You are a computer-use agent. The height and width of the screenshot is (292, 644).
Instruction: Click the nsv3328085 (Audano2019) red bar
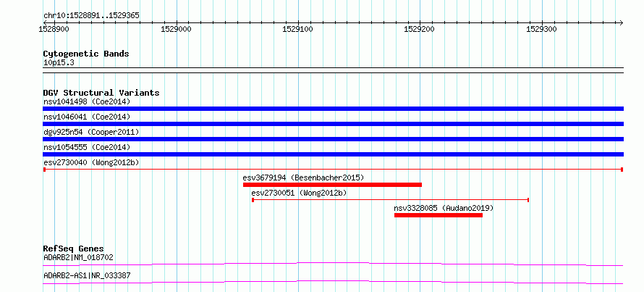click(x=438, y=215)
